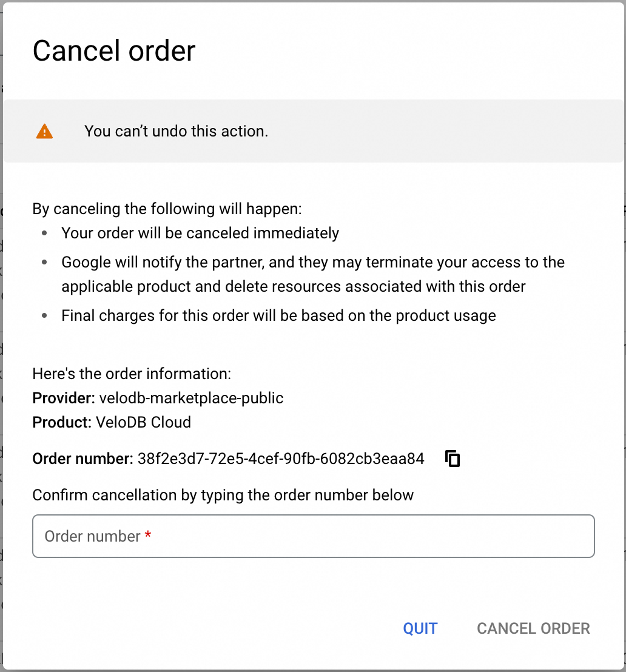
Task: Click "Here's the order information" heading text
Action: click(132, 374)
